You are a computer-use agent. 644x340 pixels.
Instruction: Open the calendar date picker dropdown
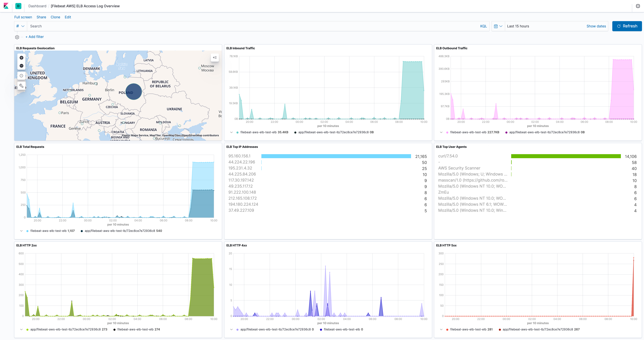(498, 26)
